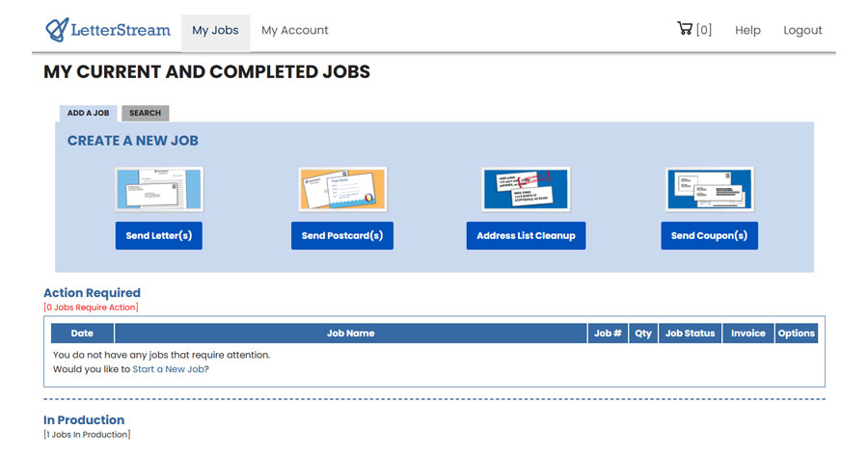This screenshot has height=456, width=868.
Task: Click the Date column header
Action: tap(82, 334)
